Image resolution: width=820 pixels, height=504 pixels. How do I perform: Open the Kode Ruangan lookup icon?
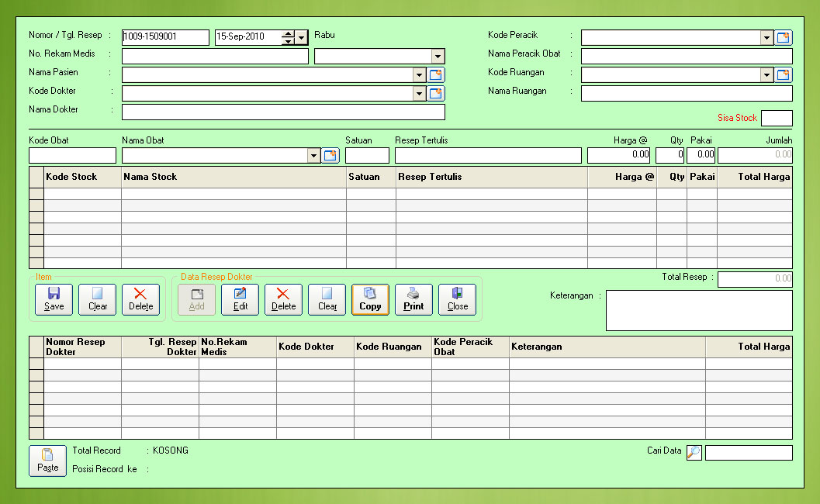784,75
